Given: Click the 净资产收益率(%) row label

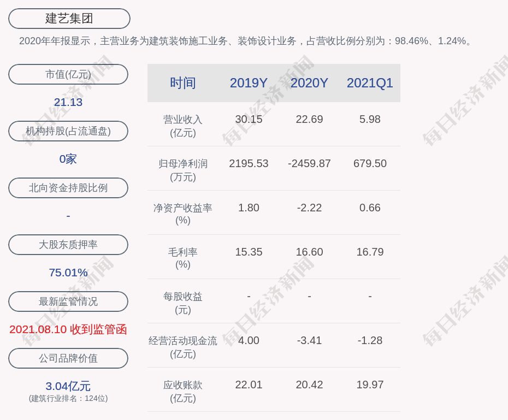Looking at the screenshot, I should point(183,214).
